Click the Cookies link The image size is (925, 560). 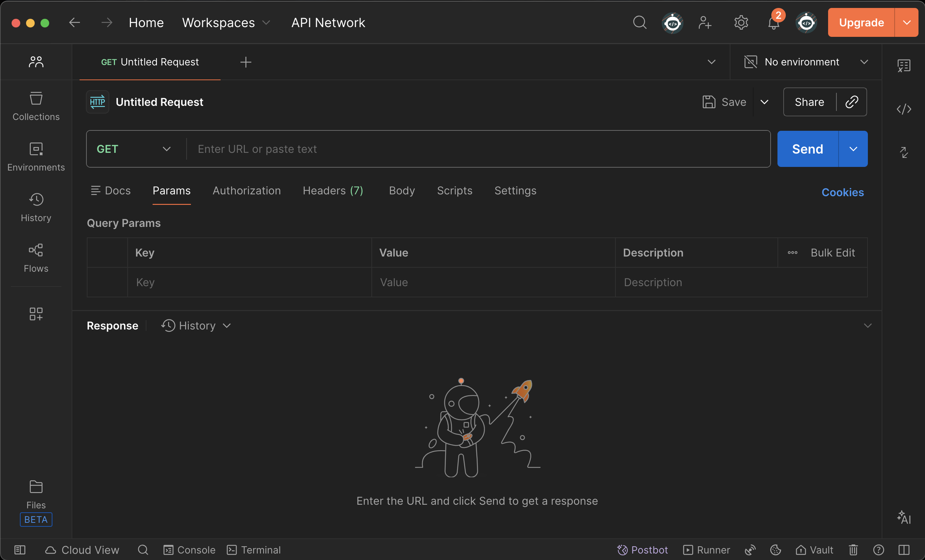(x=842, y=192)
